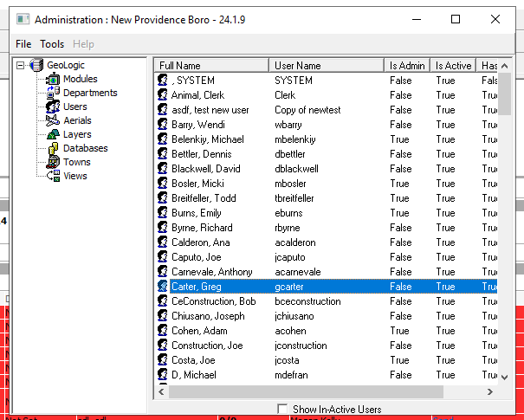Screen dimensions: 524x420
Task: Sort by Full Name column header
Action: (x=211, y=66)
